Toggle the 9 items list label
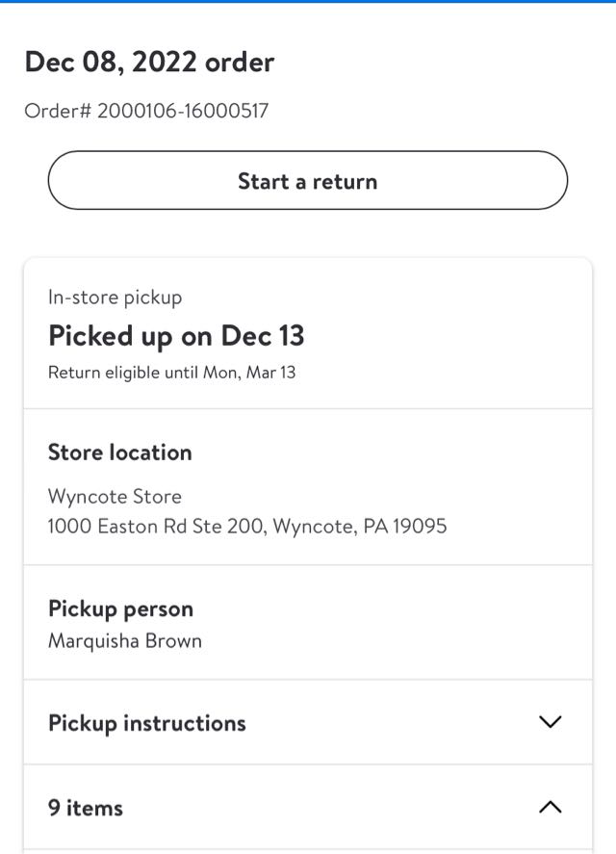 click(86, 808)
